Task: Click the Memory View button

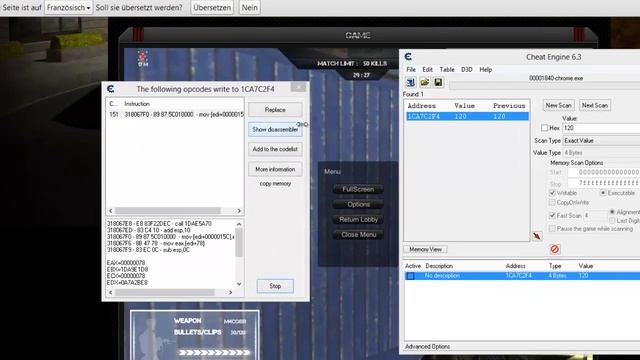Action: coord(425,249)
